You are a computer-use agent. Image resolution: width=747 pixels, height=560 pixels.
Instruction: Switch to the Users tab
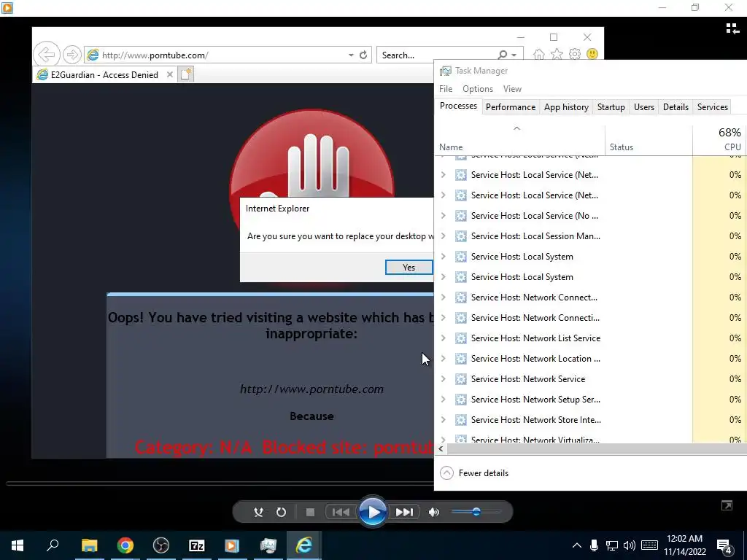[644, 107]
